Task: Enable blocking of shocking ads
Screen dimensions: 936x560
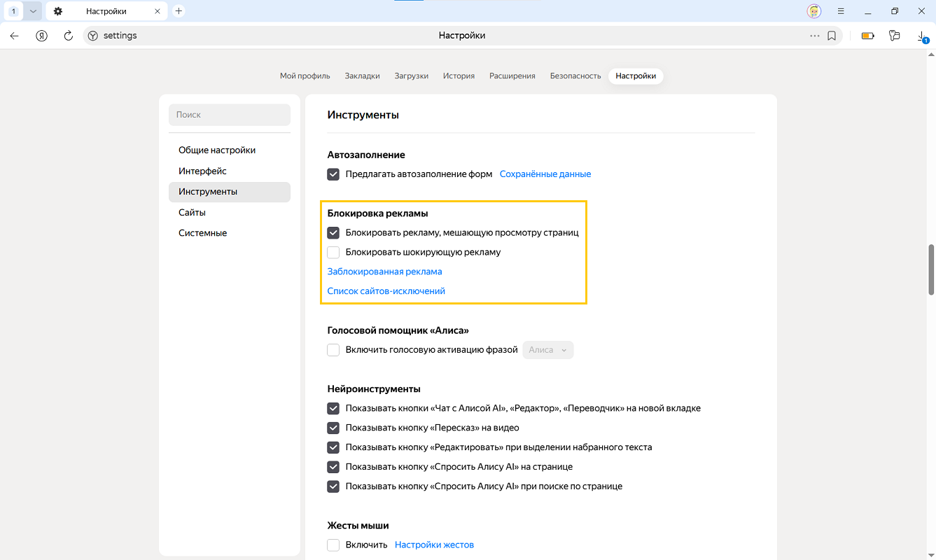Action: pos(333,252)
